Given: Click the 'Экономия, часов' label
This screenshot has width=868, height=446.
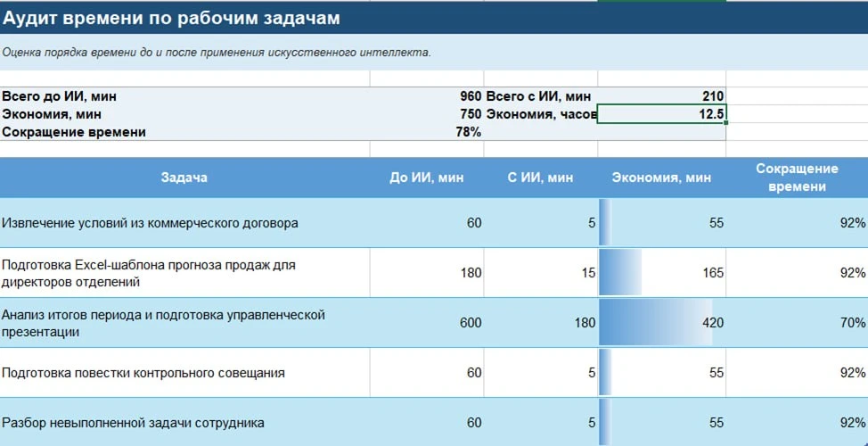Looking at the screenshot, I should 541,114.
